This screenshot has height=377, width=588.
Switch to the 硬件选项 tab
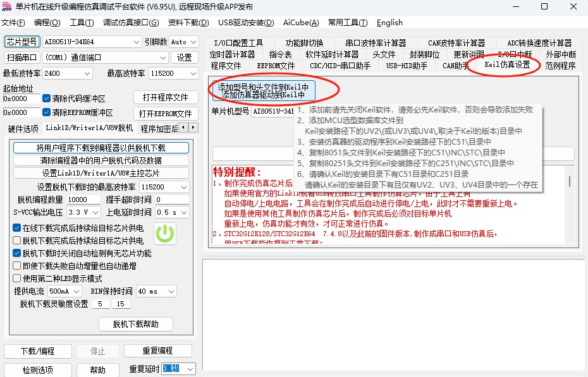point(23,129)
